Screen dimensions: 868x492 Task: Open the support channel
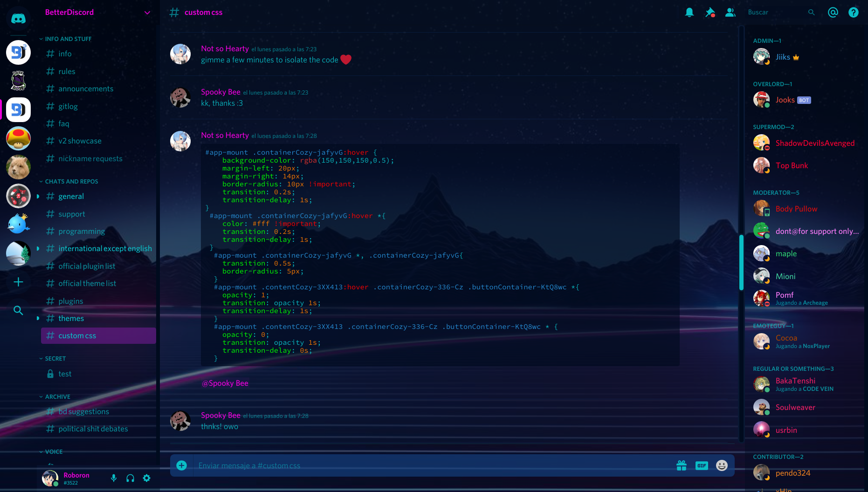(x=98, y=214)
